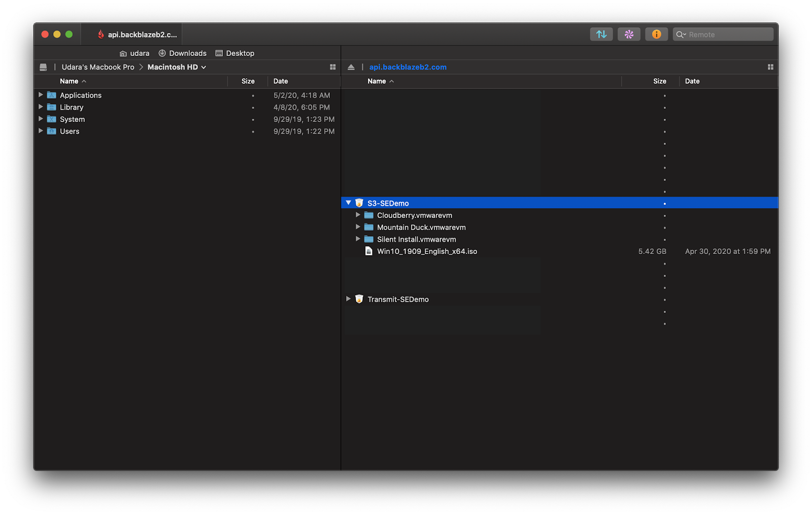Click the Applications date 5/2/20, 4:18 AM
This screenshot has width=812, height=515.
(301, 95)
